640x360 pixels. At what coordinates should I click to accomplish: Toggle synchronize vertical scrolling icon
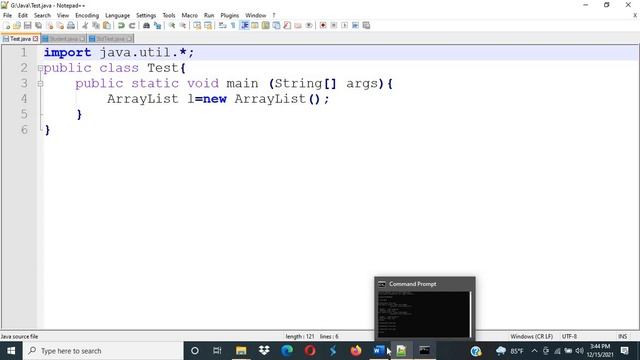197,25
